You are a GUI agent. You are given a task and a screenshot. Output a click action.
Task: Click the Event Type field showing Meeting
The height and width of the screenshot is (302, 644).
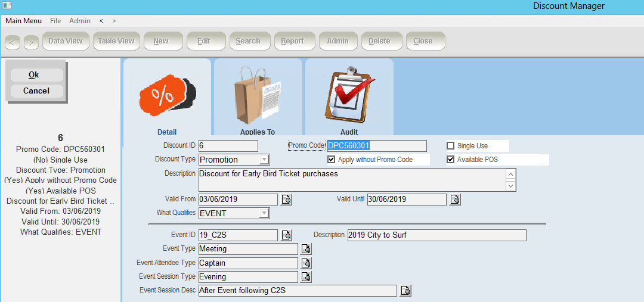(x=248, y=249)
